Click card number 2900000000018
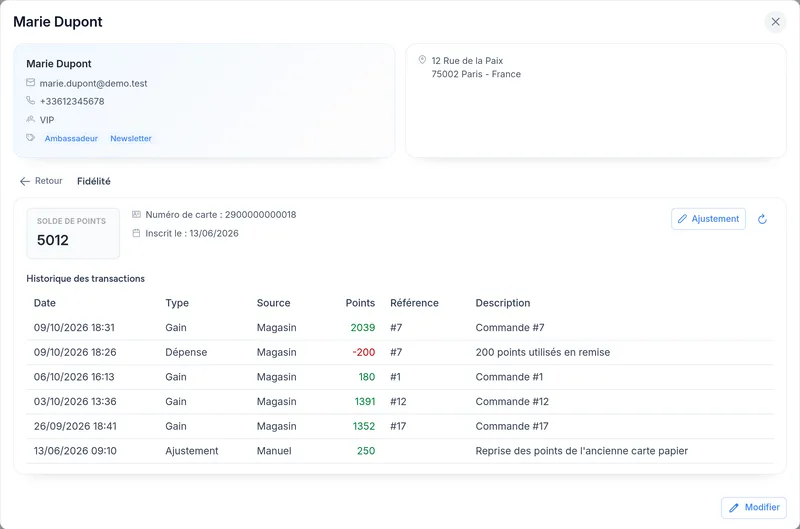 [x=261, y=215]
